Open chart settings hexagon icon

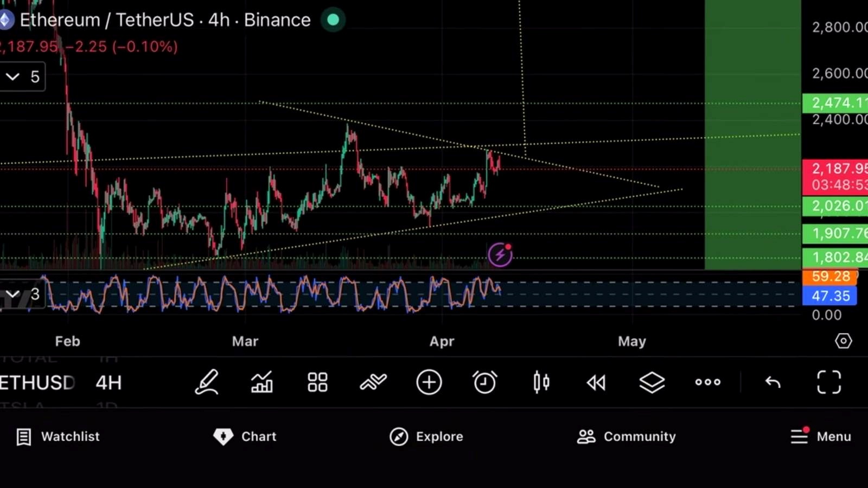(x=843, y=341)
